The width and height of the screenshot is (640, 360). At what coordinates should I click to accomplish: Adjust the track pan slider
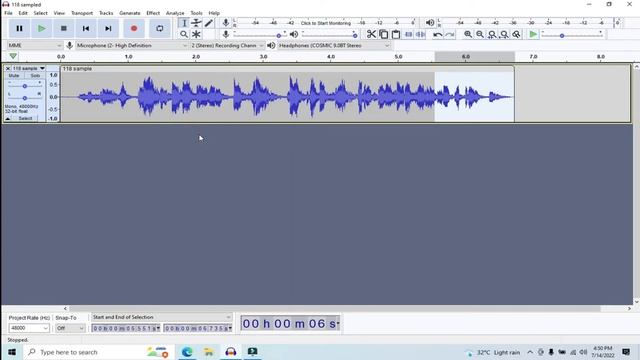(x=24, y=98)
